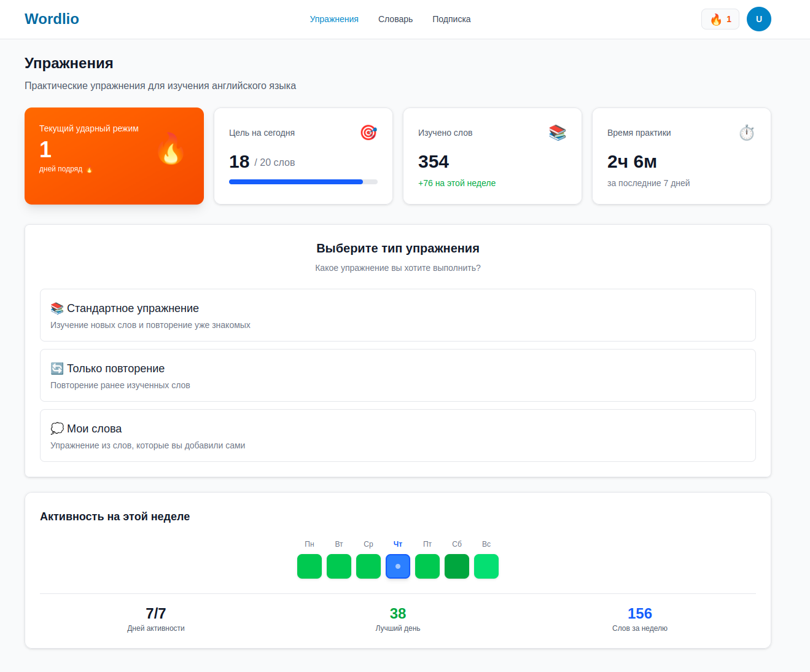The image size is (810, 672).
Task: Click the speech bubble icon beside "Мои слова"
Action: click(x=57, y=428)
